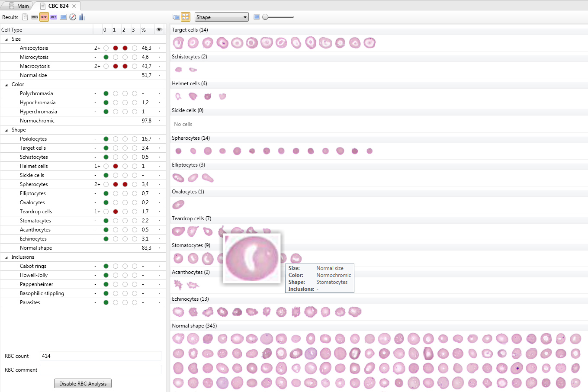Click the grade 3 column header
Viewport: 588px width, 392px height.
click(x=133, y=30)
